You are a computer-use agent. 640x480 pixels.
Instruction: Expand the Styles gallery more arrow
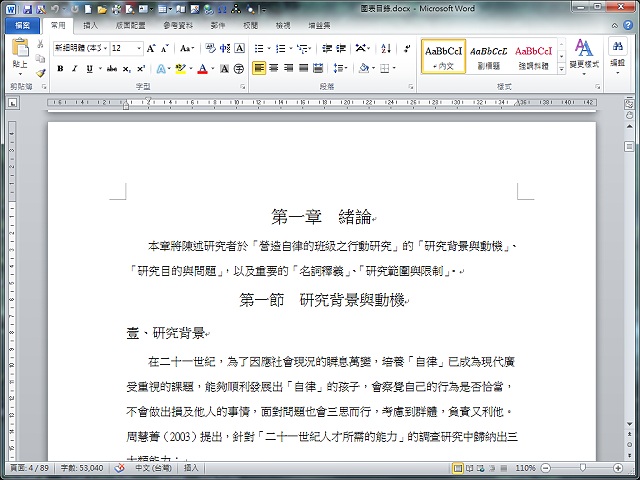pyautogui.click(x=562, y=69)
